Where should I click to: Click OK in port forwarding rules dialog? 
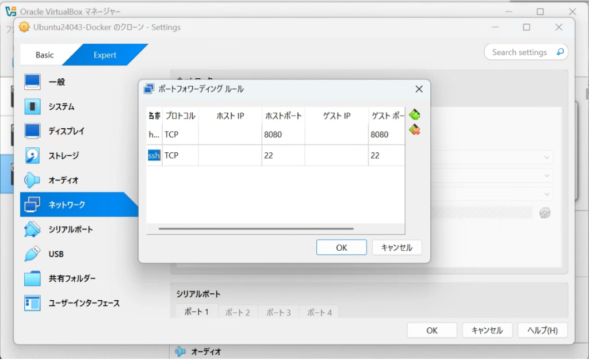tap(341, 247)
